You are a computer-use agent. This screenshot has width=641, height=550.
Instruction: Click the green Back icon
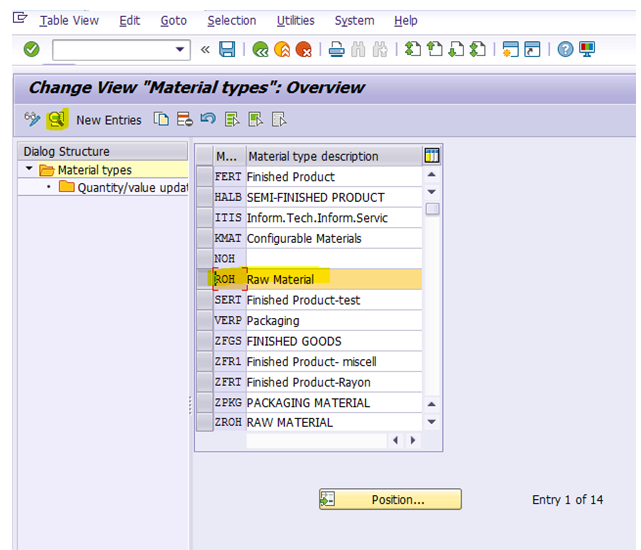(x=260, y=49)
